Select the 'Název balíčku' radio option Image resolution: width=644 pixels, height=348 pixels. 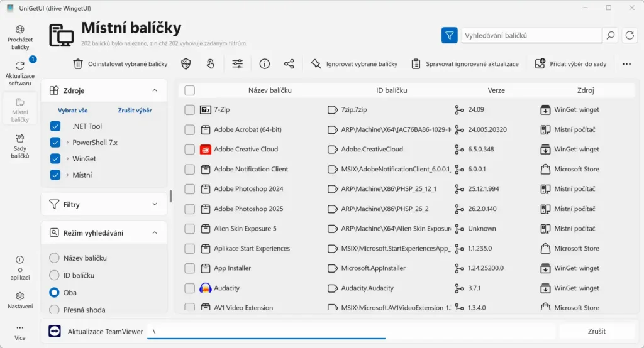coord(54,258)
